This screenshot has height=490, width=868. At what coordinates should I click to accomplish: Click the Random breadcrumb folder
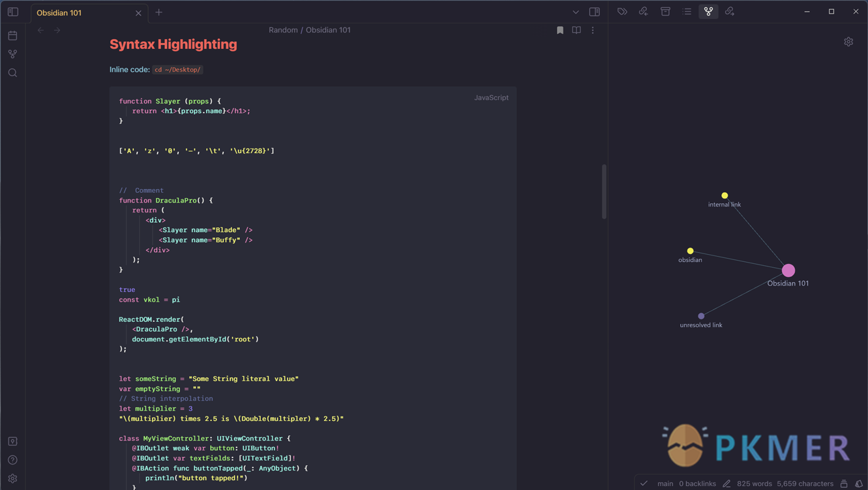pyautogui.click(x=283, y=30)
